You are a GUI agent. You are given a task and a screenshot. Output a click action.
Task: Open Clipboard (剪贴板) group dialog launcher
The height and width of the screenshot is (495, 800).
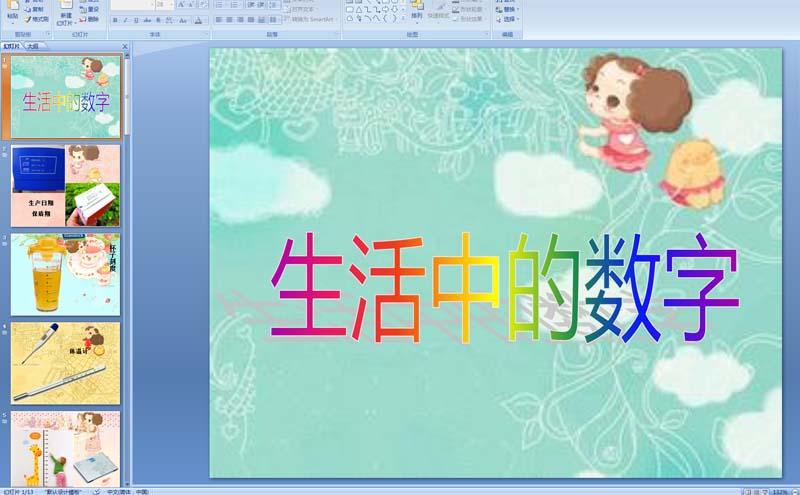click(49, 34)
